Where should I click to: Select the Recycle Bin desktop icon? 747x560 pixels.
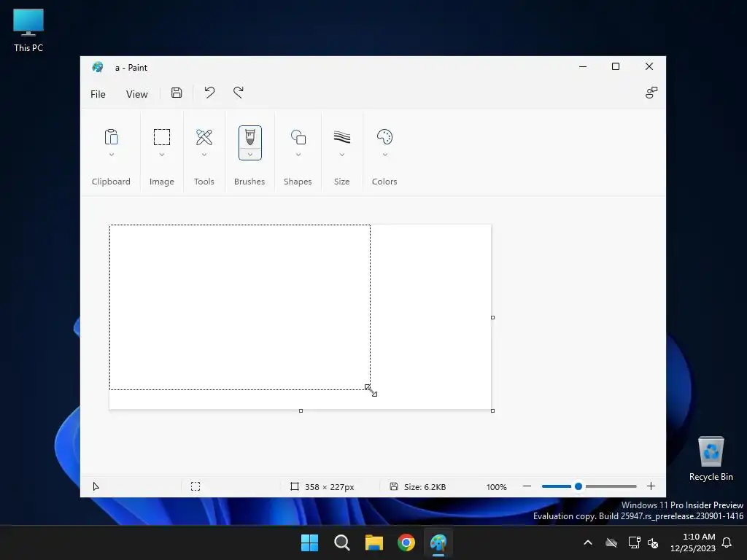click(711, 459)
